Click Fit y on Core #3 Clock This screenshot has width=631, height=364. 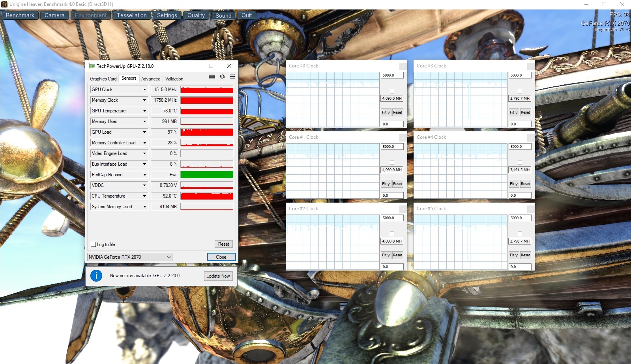coord(514,112)
